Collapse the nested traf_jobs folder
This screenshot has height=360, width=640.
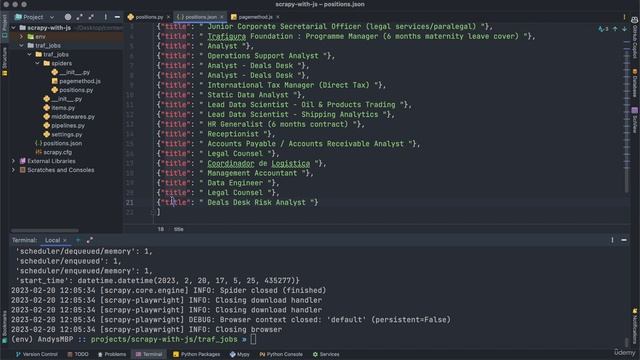point(30,54)
